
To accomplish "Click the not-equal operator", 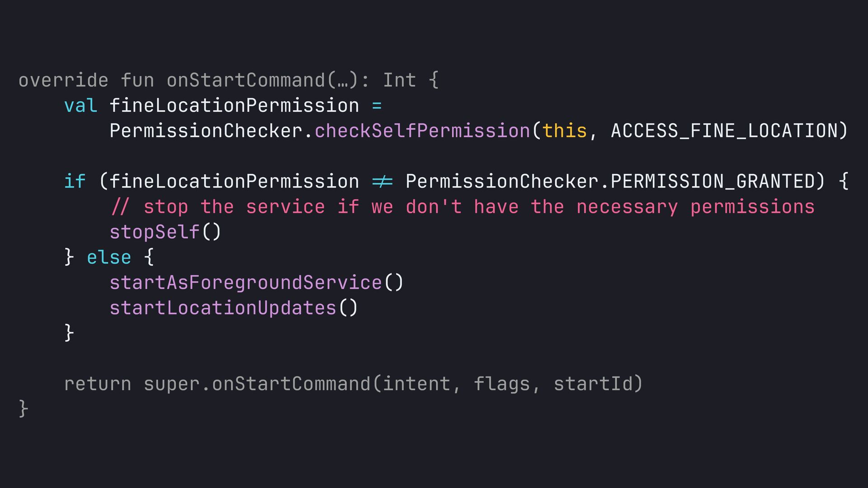I will pos(382,182).
